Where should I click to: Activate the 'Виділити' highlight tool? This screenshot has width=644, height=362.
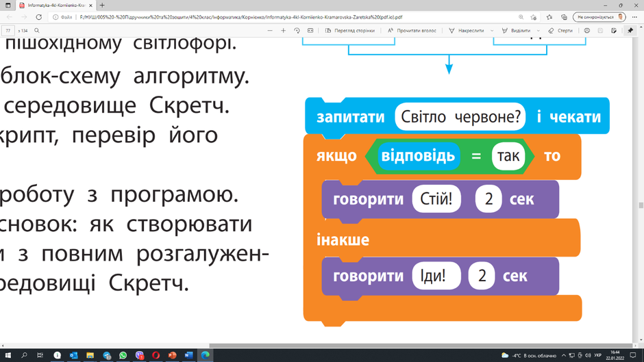point(516,31)
